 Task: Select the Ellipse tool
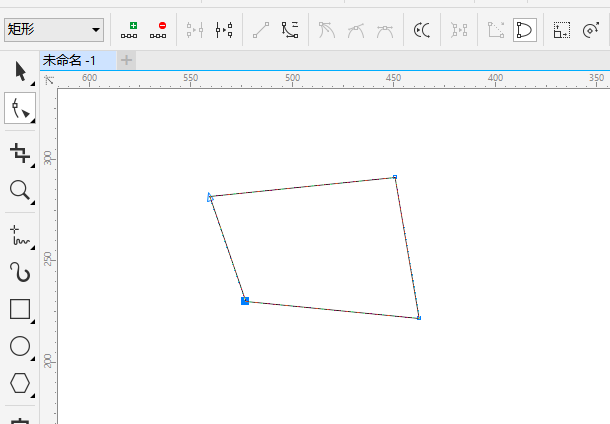tap(20, 346)
